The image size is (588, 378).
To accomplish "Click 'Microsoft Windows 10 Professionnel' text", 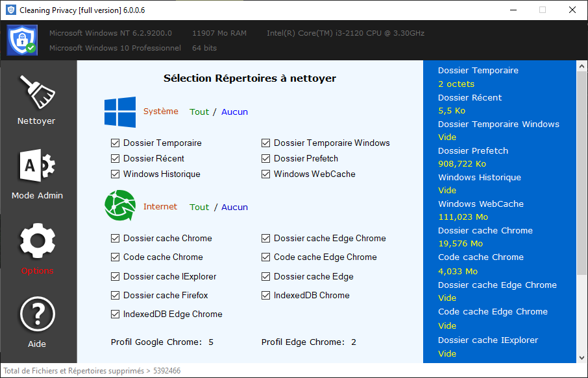I will click(x=115, y=48).
